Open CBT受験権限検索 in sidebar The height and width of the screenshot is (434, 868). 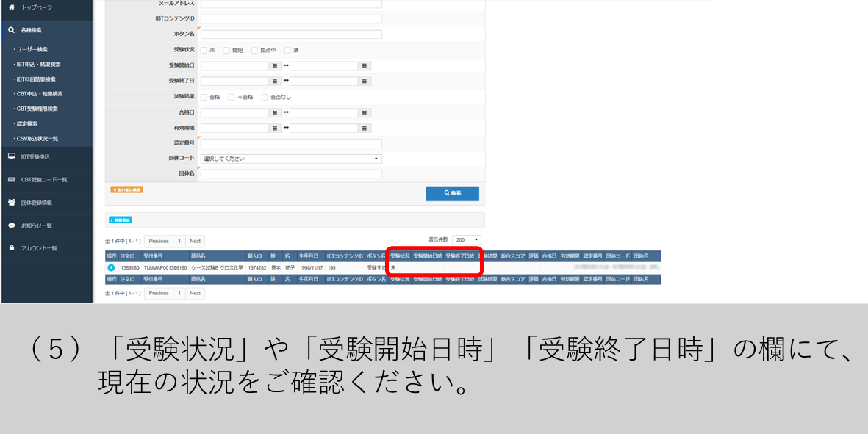[x=36, y=109]
